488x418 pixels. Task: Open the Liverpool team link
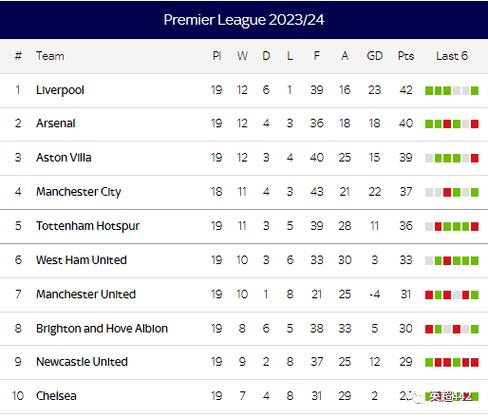[x=60, y=90]
